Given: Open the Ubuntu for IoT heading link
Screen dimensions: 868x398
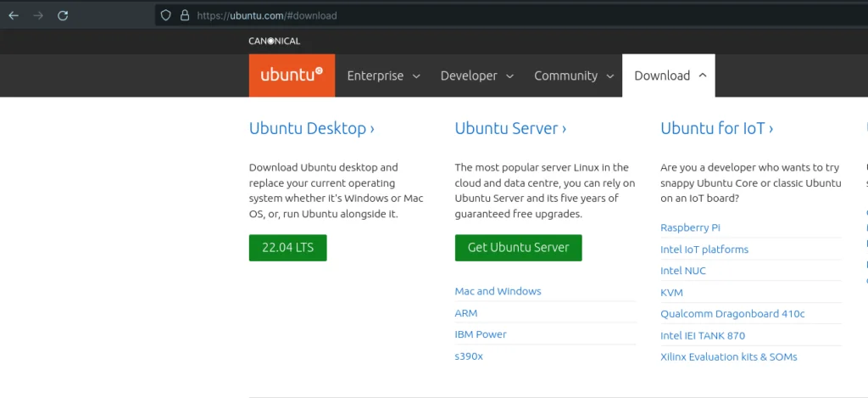Looking at the screenshot, I should click(717, 129).
